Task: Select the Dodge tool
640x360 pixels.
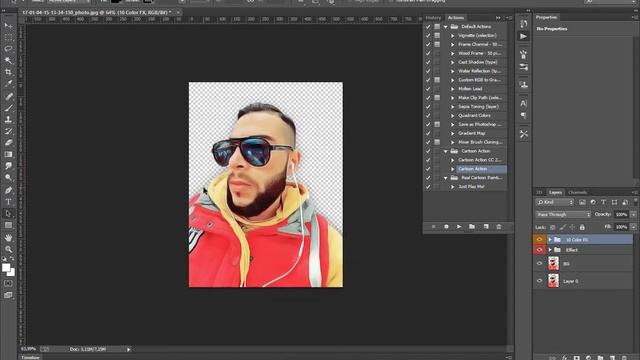Action: pos(8,178)
